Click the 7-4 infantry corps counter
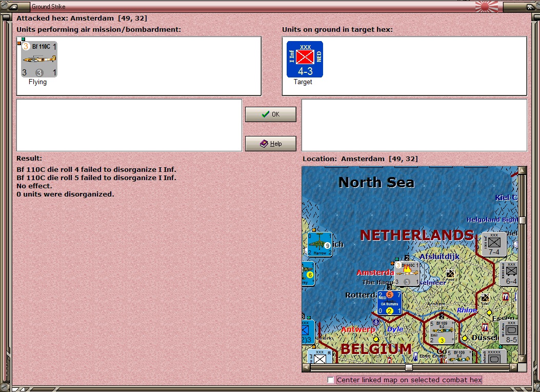The width and height of the screenshot is (540, 392). [x=494, y=244]
